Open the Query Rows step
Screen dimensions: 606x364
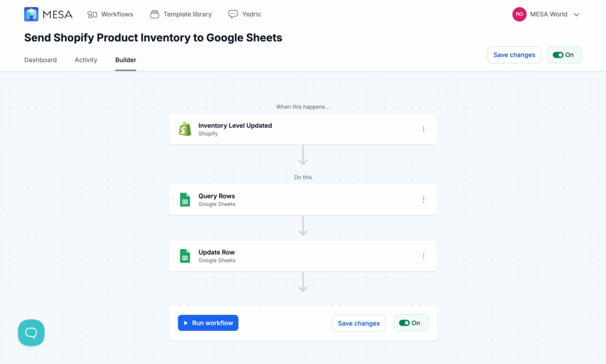tap(302, 200)
